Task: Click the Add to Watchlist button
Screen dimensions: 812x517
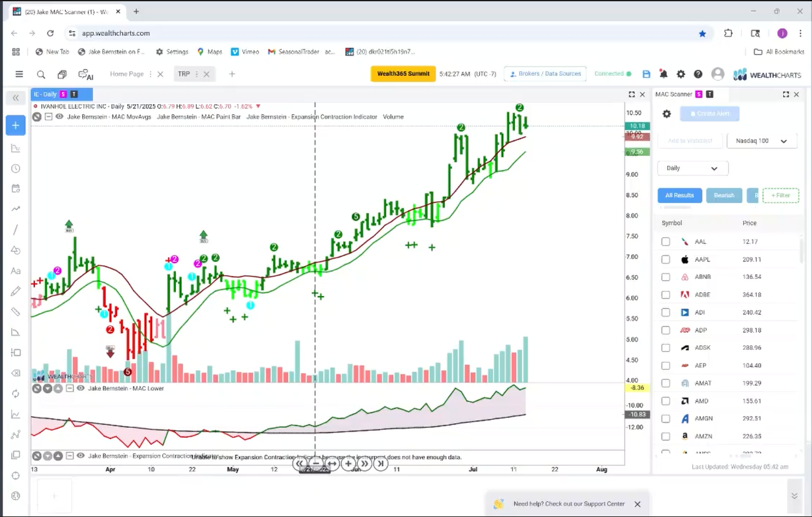Action: [690, 141]
